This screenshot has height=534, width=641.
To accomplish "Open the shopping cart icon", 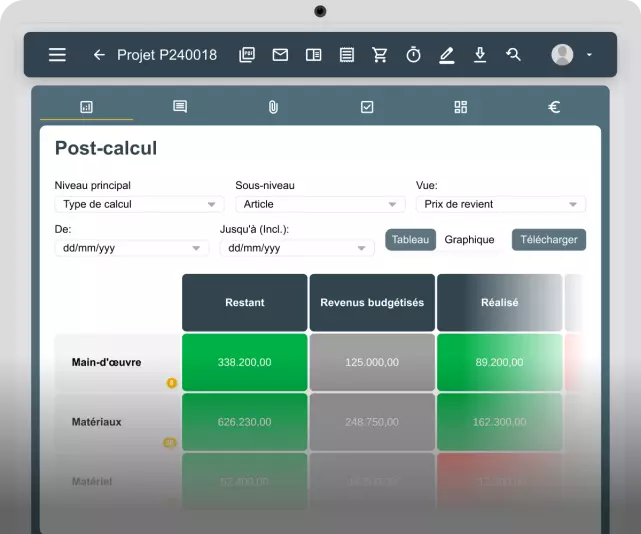I will tap(380, 55).
